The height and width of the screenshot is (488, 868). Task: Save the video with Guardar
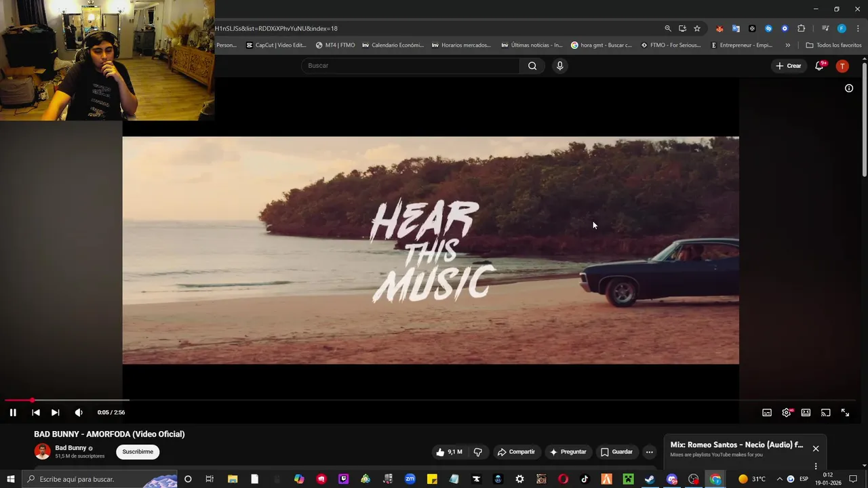(x=616, y=452)
